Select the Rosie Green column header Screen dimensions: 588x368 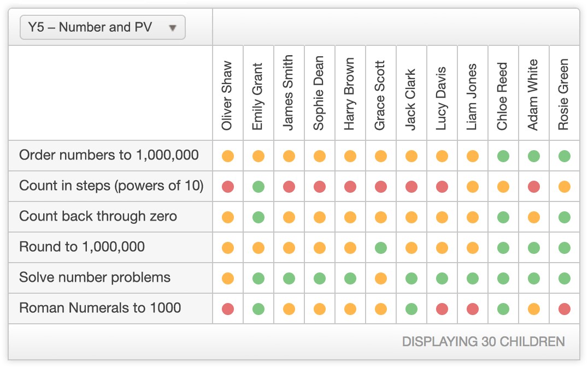(563, 94)
